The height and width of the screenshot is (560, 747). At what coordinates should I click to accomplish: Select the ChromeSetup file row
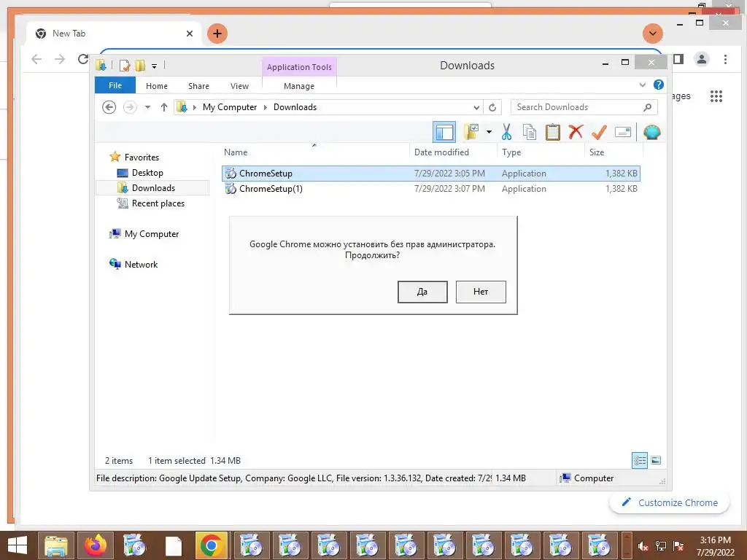pos(430,174)
